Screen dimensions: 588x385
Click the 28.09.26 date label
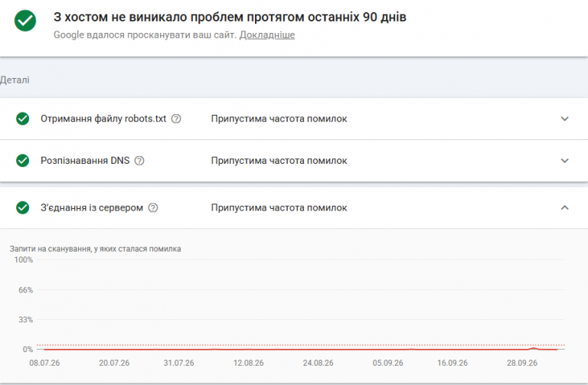(522, 364)
